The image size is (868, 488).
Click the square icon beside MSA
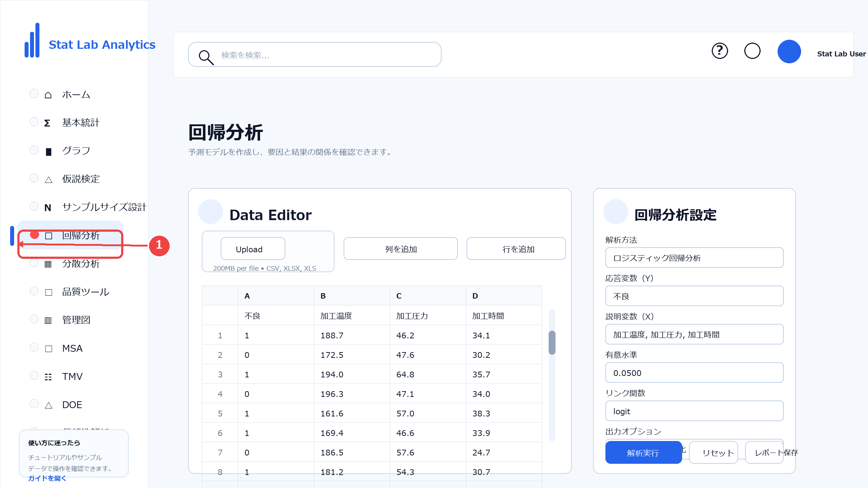[48, 348]
